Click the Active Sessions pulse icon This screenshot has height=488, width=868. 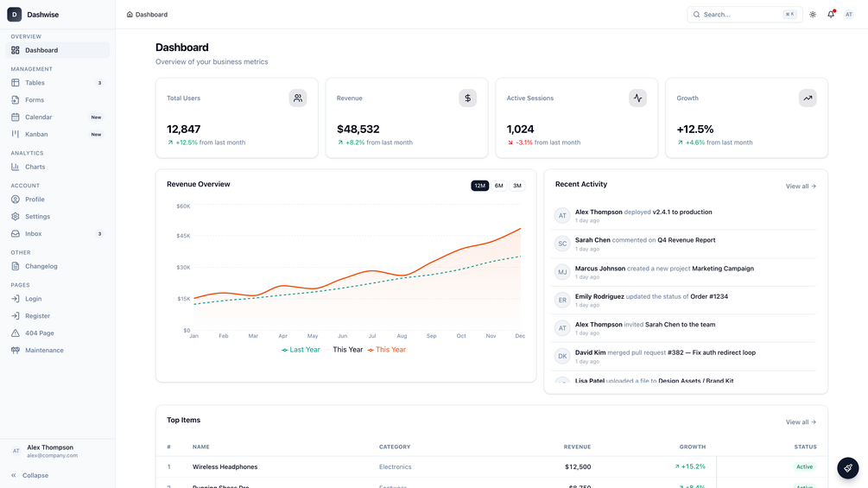(637, 98)
